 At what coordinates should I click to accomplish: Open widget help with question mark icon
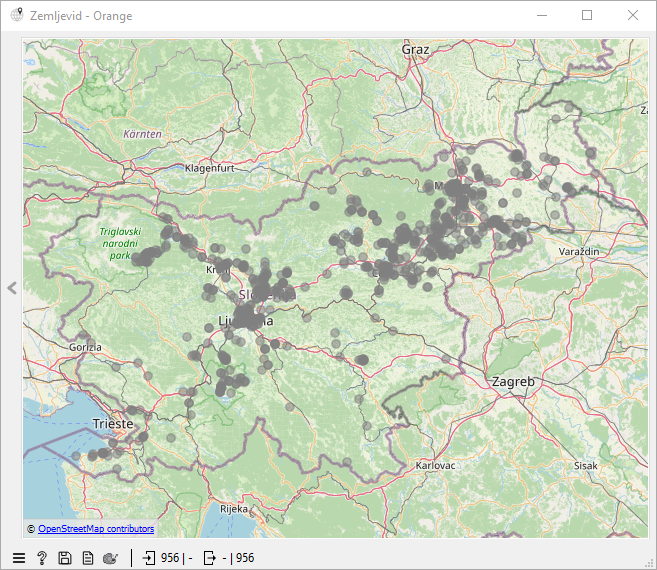(x=42, y=558)
